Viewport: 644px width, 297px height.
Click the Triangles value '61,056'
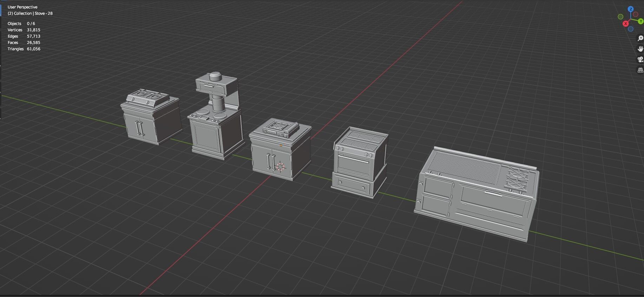click(33, 49)
